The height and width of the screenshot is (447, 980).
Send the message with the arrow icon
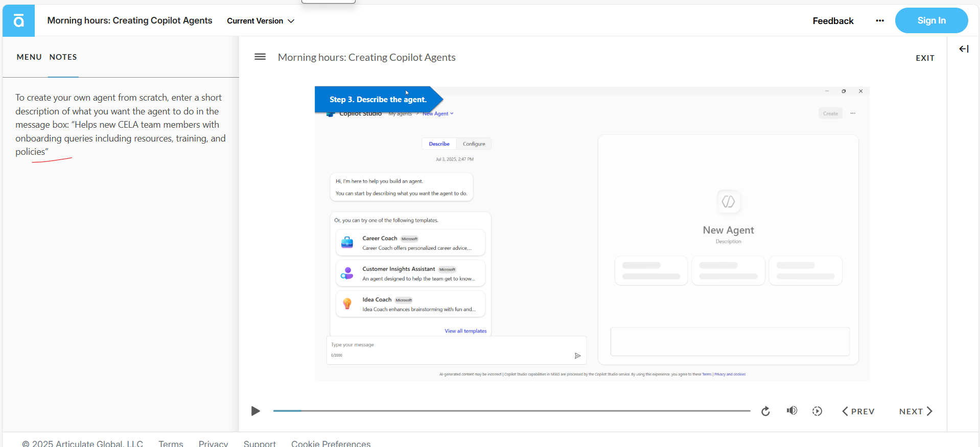click(577, 356)
